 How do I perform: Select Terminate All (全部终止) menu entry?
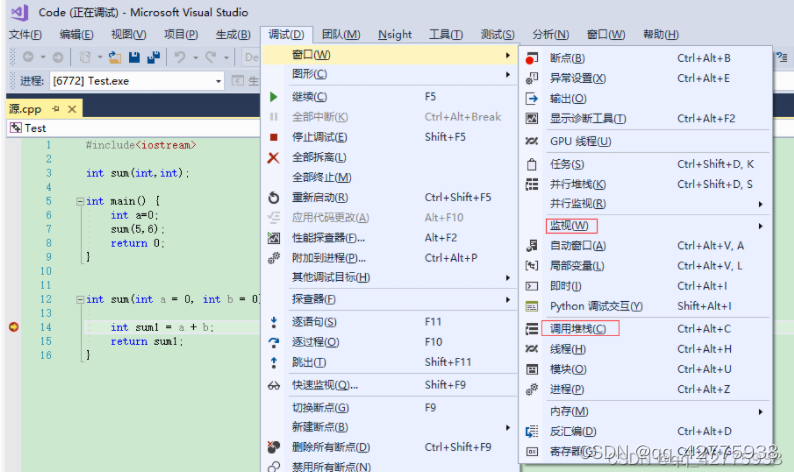pos(390,177)
